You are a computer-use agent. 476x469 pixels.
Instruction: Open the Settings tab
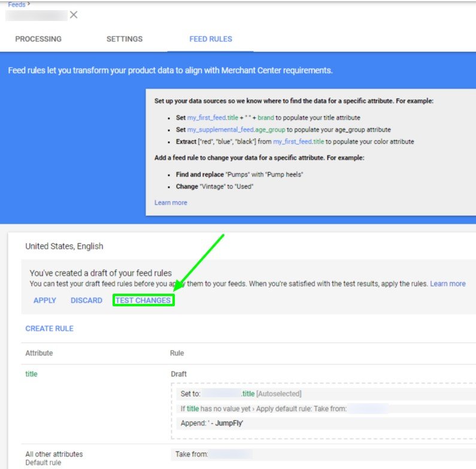pos(125,39)
